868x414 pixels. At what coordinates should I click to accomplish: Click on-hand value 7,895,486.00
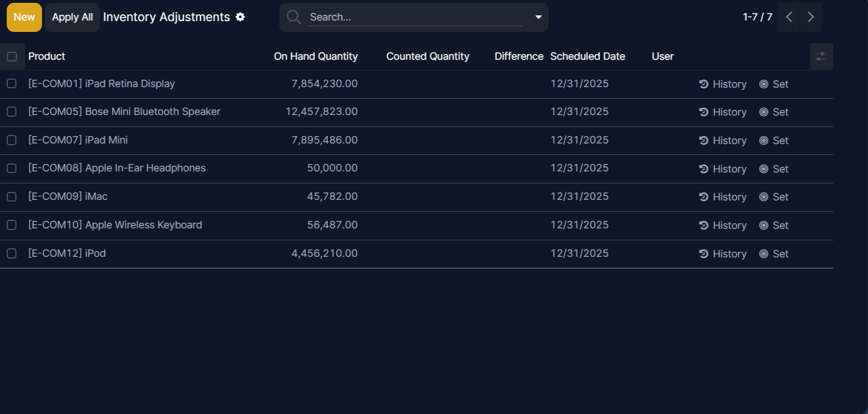point(324,140)
